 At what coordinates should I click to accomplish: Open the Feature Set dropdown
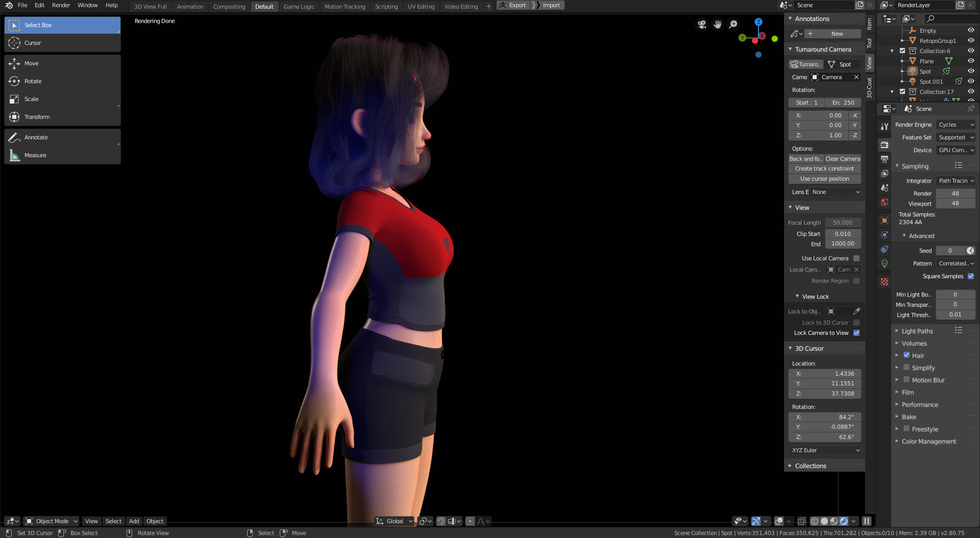point(955,137)
